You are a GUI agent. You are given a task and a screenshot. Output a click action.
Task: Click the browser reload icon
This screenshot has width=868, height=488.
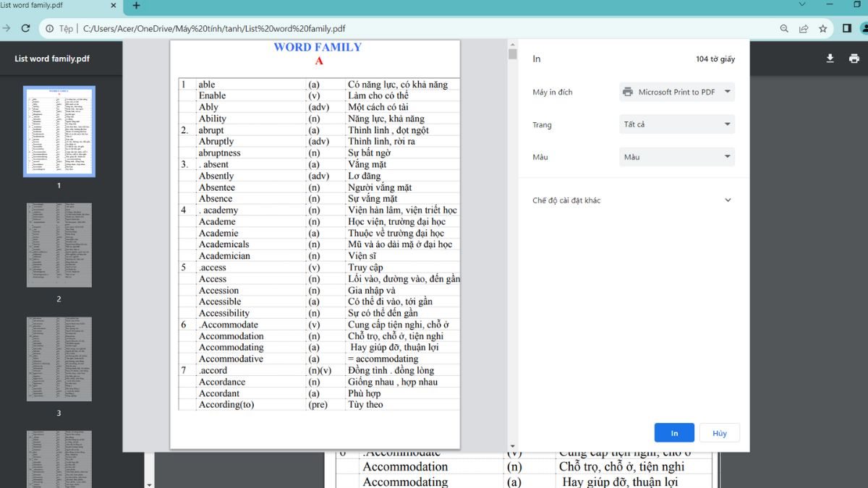(26, 28)
